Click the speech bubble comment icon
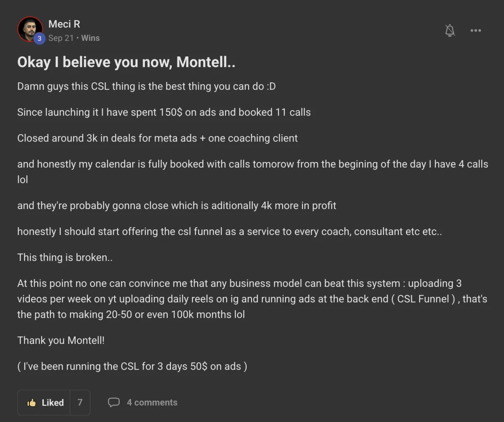The height and width of the screenshot is (422, 504). [113, 403]
